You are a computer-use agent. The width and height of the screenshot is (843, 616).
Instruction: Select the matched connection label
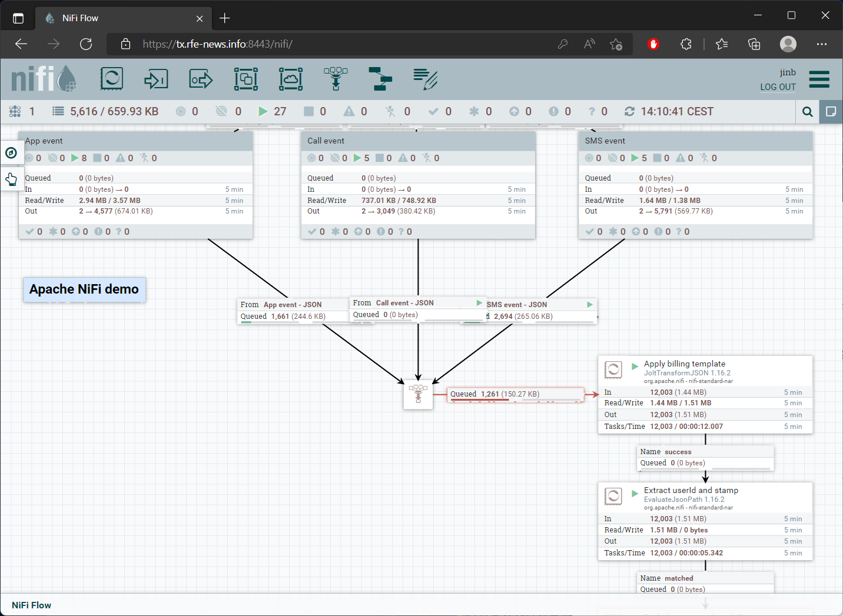pos(706,584)
